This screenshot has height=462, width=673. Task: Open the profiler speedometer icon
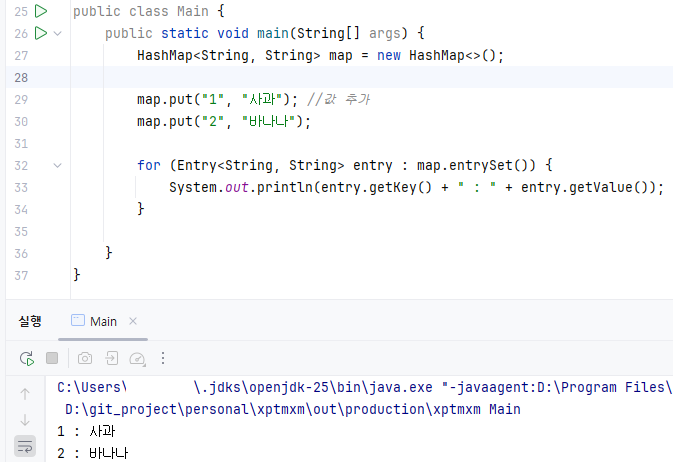pyautogui.click(x=137, y=359)
